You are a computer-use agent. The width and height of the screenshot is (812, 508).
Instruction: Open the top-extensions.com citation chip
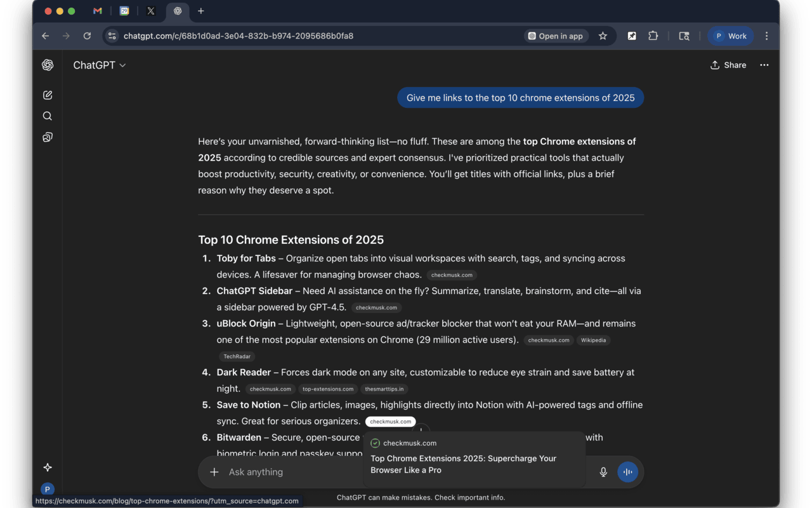(x=328, y=389)
